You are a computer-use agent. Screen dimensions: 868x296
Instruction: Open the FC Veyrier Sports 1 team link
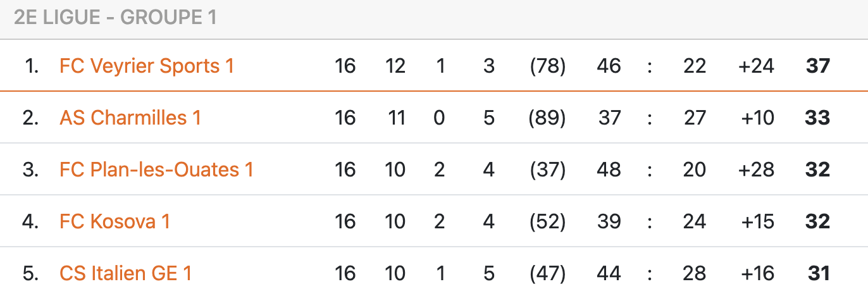(147, 66)
